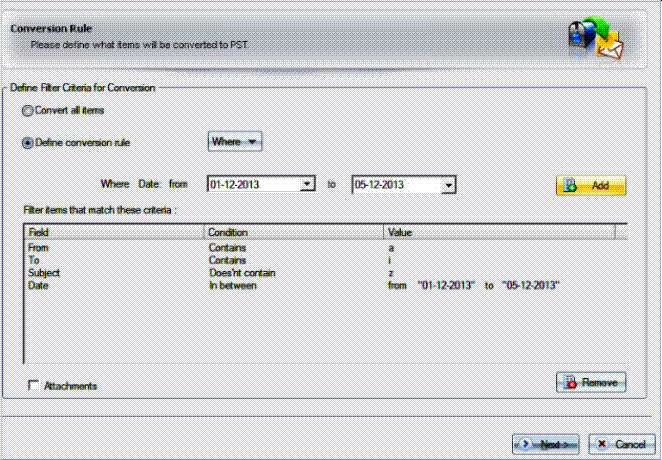Select the Subject row in criteria list

click(x=325, y=273)
